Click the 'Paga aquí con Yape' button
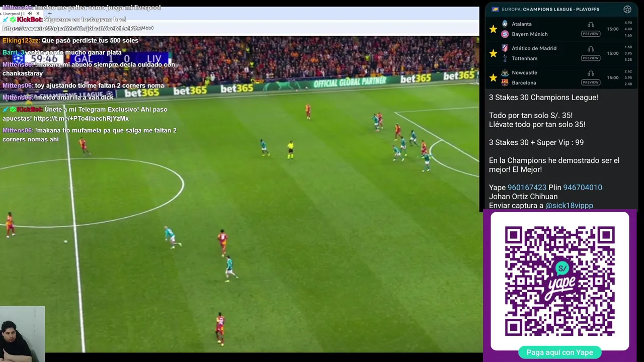The width and height of the screenshot is (644, 362). click(x=559, y=352)
